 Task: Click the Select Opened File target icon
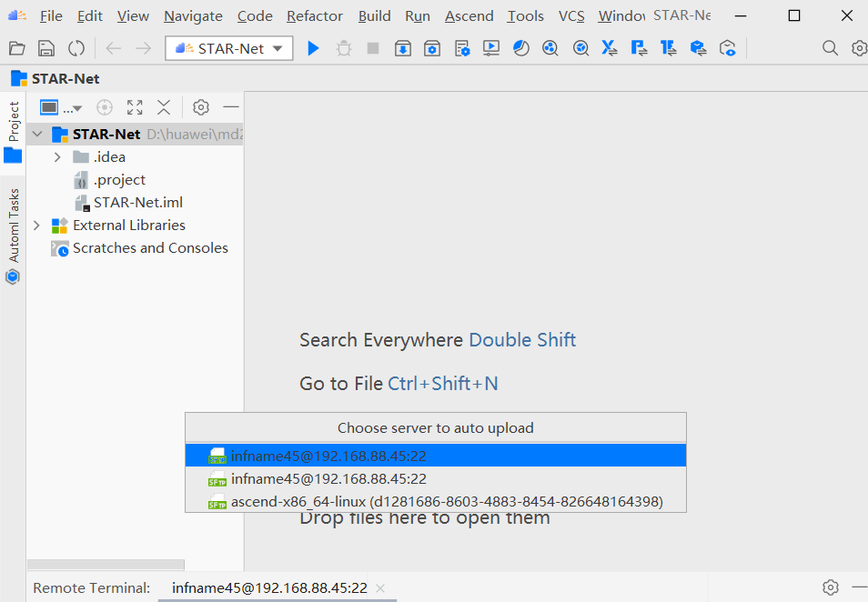point(105,107)
